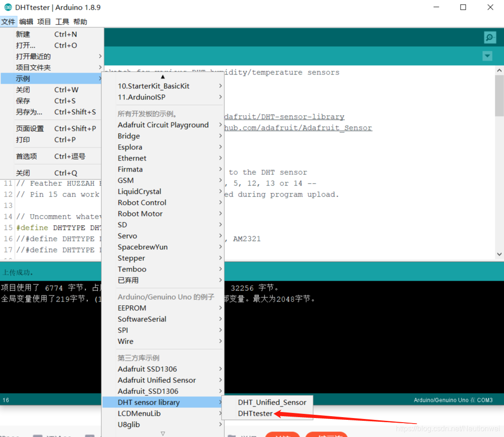The image size is (504, 437).
Task: Click the up-arrow scroll indicator in examples list
Action: 163,77
